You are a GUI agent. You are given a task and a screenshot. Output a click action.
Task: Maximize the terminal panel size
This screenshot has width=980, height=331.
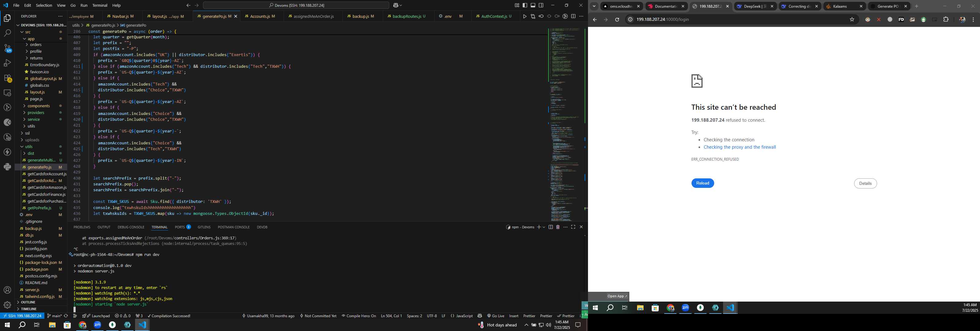573,227
